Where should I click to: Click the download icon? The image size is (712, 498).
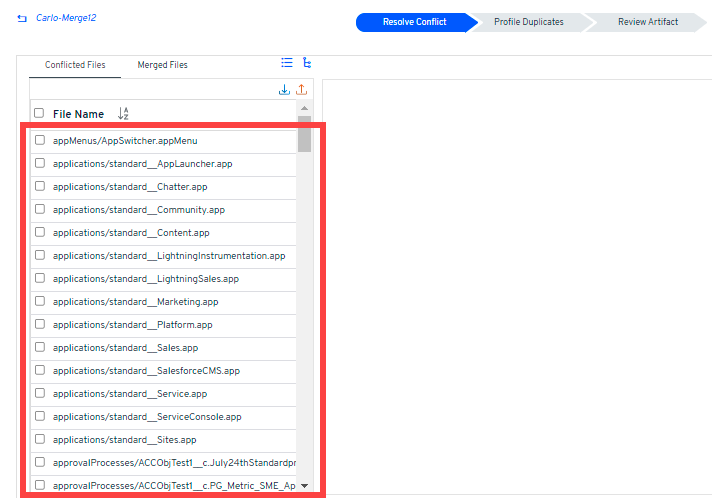tap(284, 90)
